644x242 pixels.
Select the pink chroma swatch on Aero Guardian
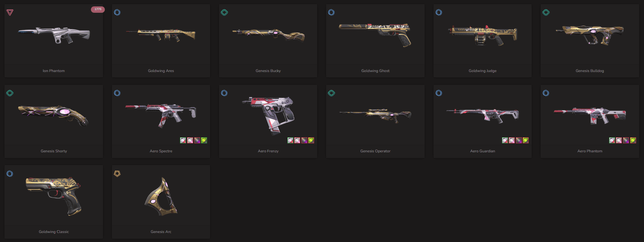pyautogui.click(x=512, y=140)
